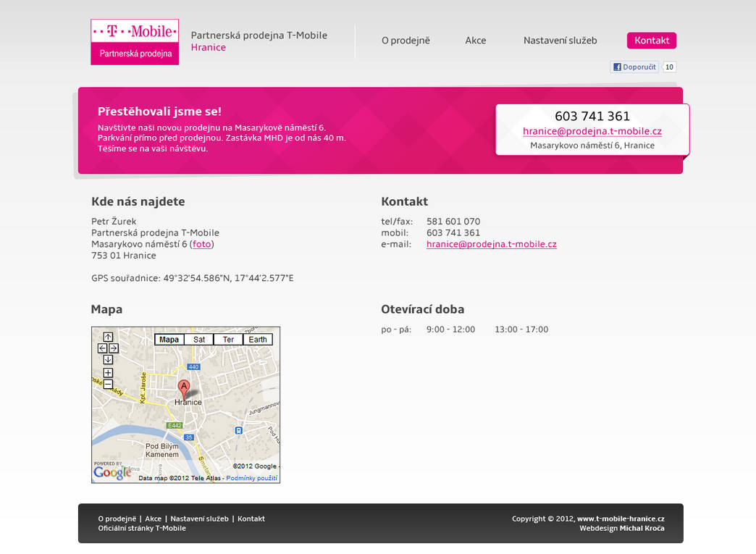Click the 9:00 - 12:00 opening hours
This screenshot has width=756, height=554.
tap(451, 330)
